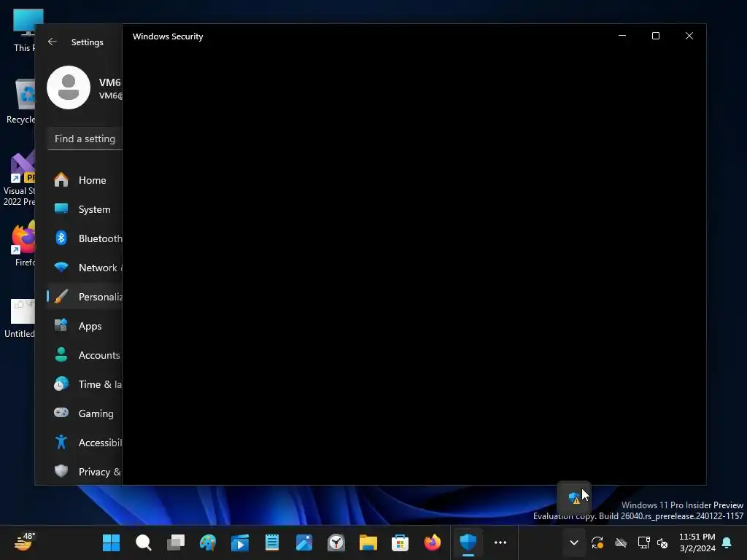
Task: Open Accessibility settings in the sidebar
Action: pyautogui.click(x=85, y=443)
